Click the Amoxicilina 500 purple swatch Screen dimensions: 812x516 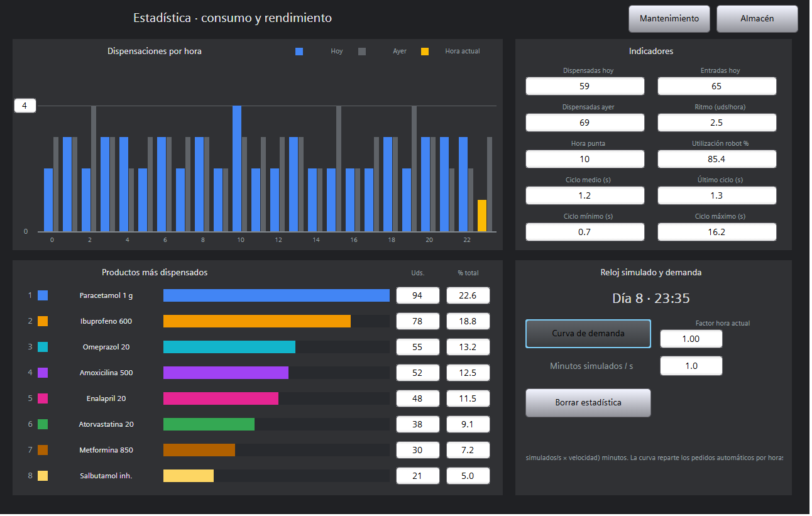(x=43, y=373)
